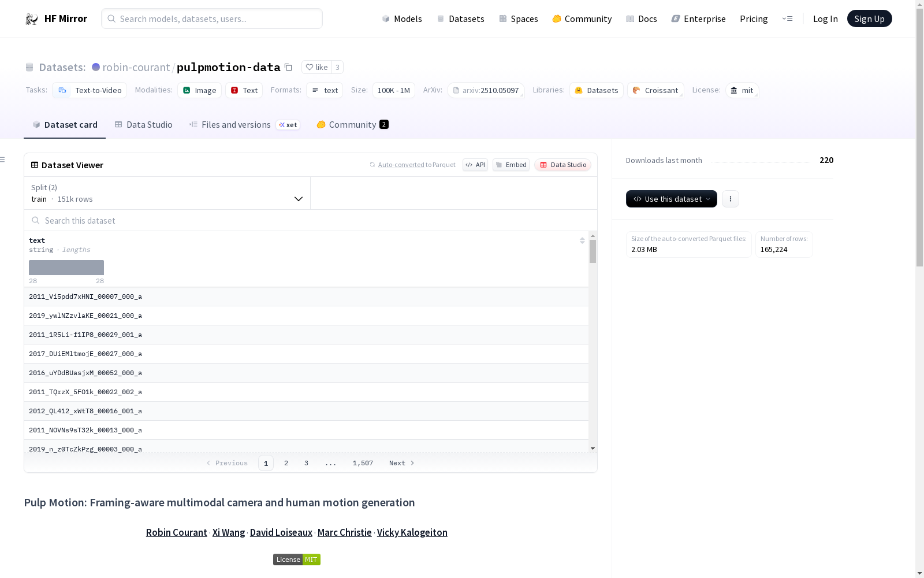This screenshot has width=924, height=578.
Task: Open Enterprise in top navigation
Action: coord(698,19)
